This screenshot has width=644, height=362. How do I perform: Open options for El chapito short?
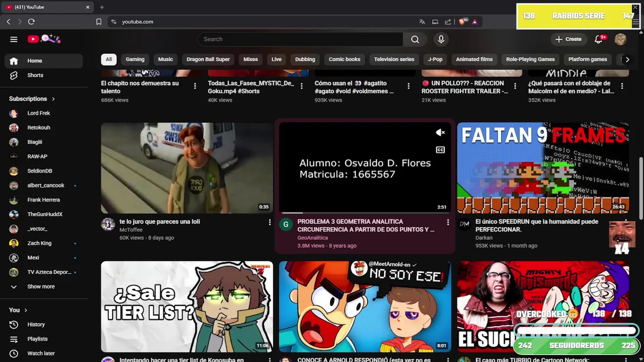[x=195, y=86]
